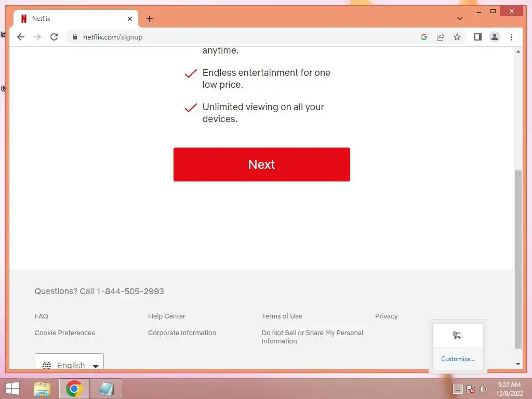Open Corporate Information link
Image resolution: width=532 pixels, height=399 pixels.
click(x=182, y=332)
